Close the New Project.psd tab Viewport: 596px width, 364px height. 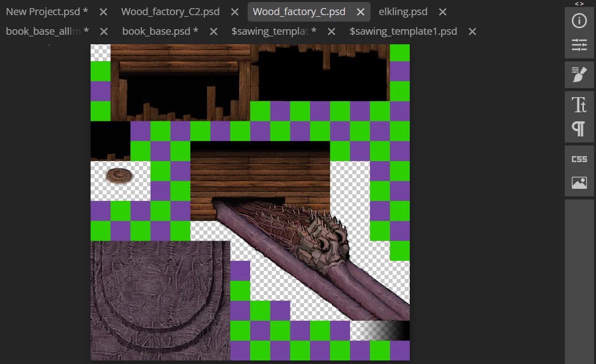point(103,12)
